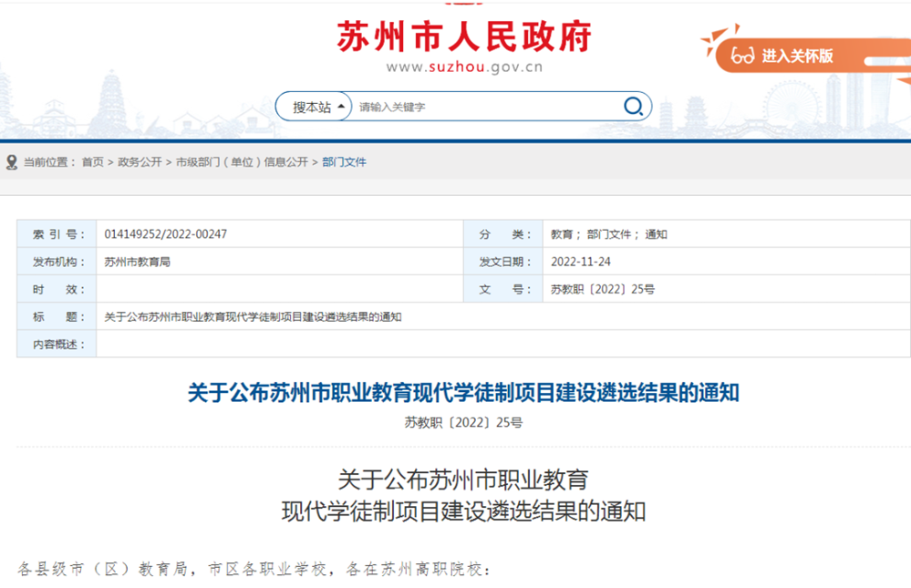911x588 pixels.
Task: Click the 进入关怀版 accessibility button
Action: 813,56
